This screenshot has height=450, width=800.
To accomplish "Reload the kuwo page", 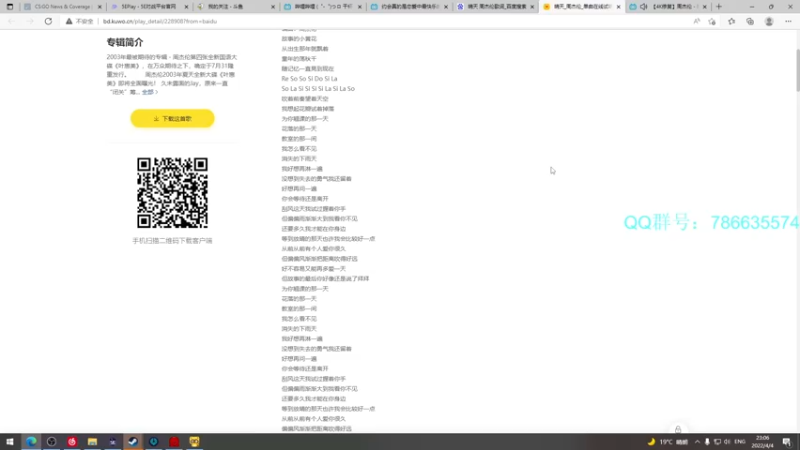I will click(48, 21).
